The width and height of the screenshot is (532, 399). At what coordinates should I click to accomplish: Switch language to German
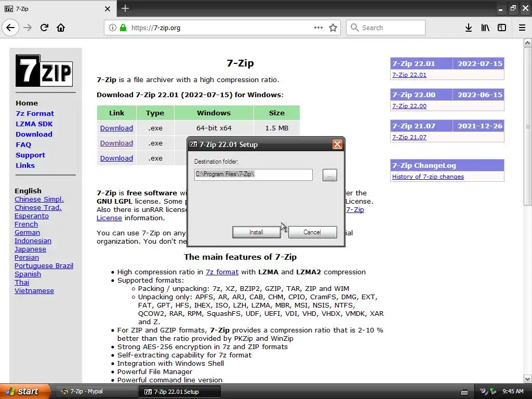[27, 232]
